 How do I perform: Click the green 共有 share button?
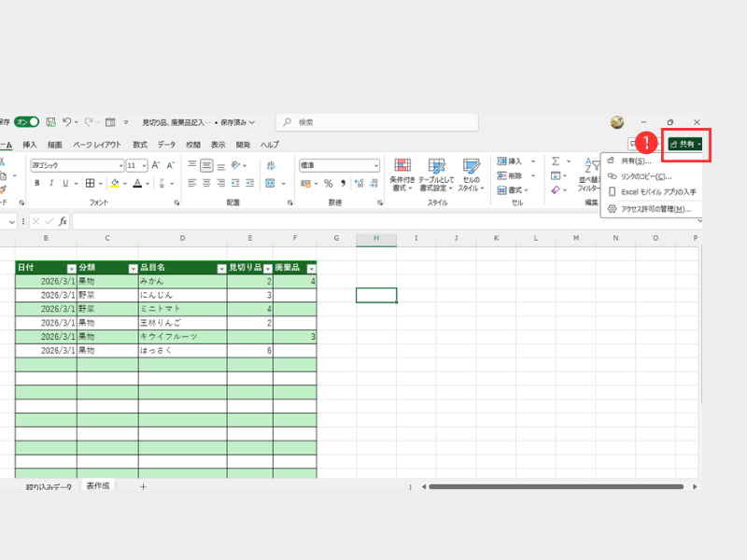click(685, 144)
